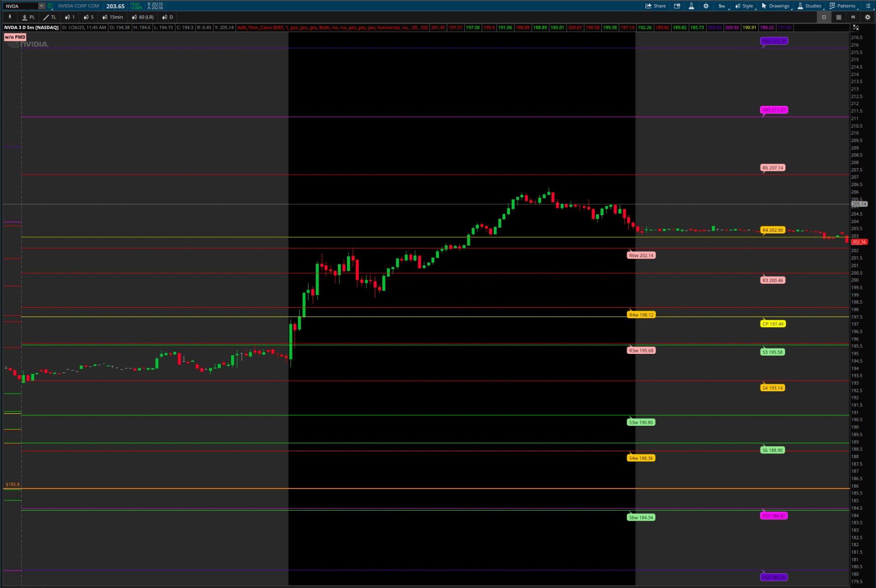Open chart settings gear in top bar
The height and width of the screenshot is (588, 876).
click(x=706, y=6)
